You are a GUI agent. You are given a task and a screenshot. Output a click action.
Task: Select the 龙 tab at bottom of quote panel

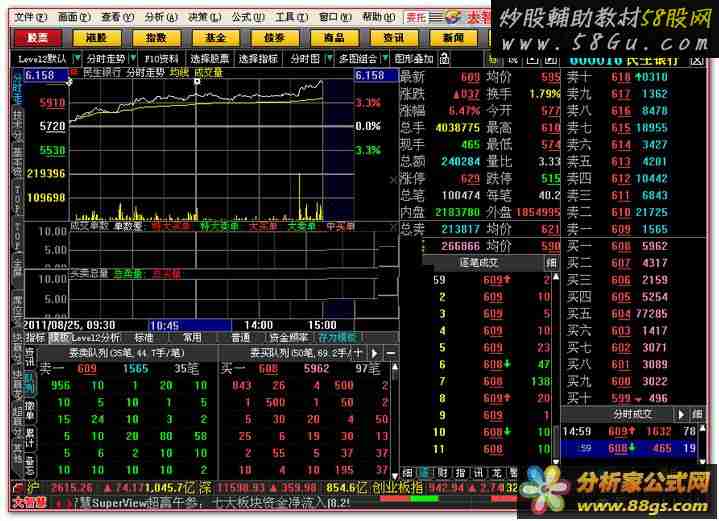497,473
